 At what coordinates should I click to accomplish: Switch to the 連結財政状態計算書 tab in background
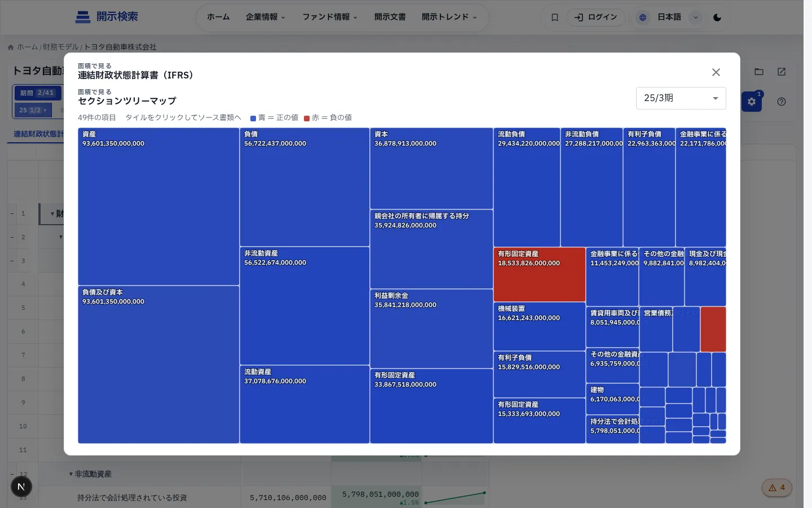(x=38, y=134)
